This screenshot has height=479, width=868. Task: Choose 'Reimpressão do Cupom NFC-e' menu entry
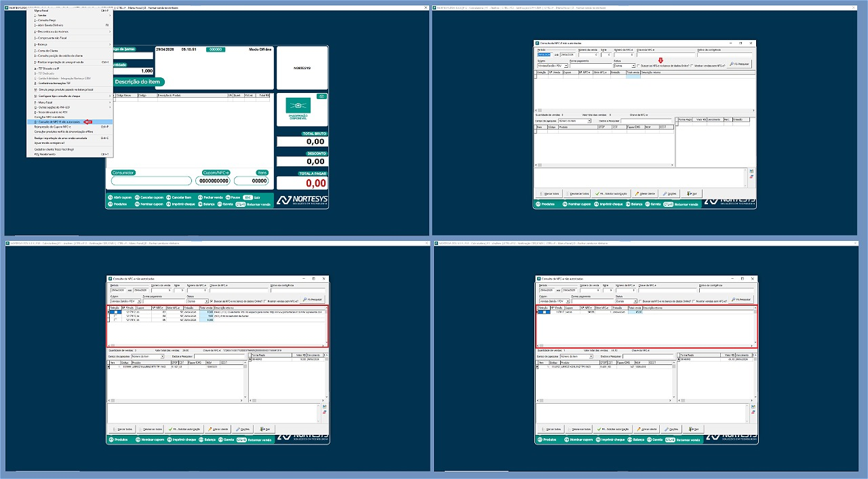[x=69, y=126]
